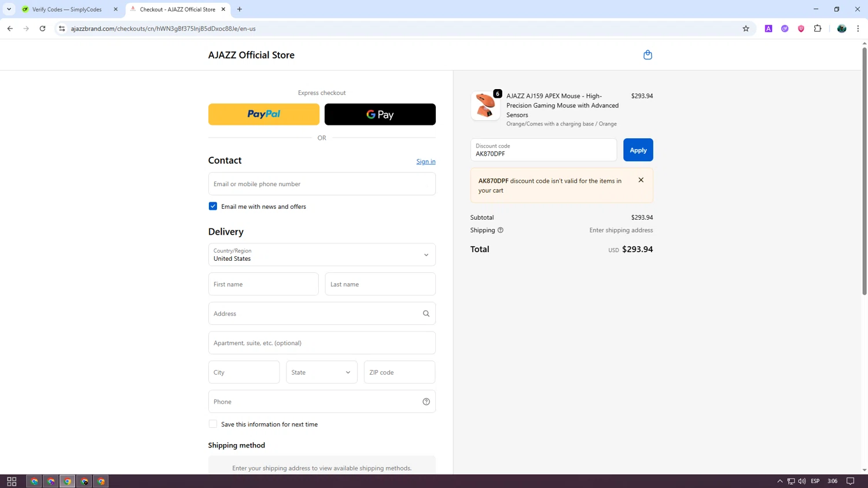Viewport: 868px width, 488px height.
Task: Click the AJAZZ AJ159 APEX Mouse product title
Action: point(562,105)
